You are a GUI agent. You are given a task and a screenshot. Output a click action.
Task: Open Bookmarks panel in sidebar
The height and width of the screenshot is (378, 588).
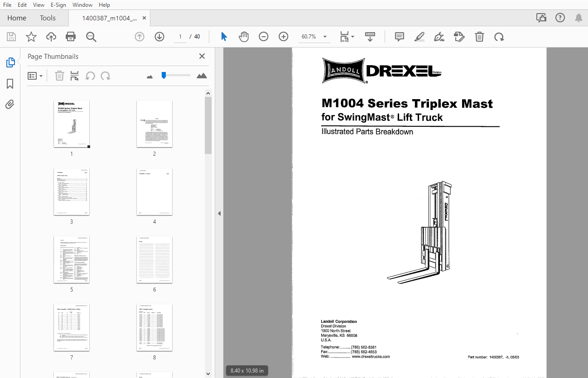pos(10,84)
